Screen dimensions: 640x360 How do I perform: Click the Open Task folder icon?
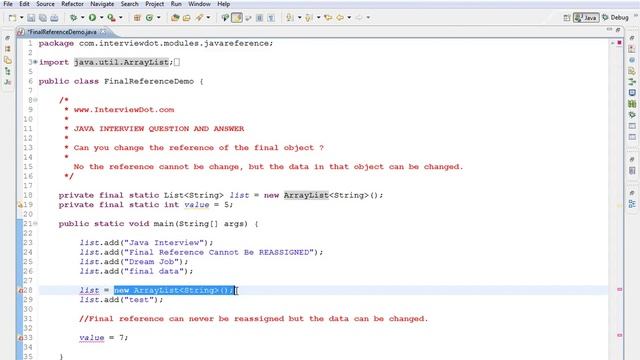coord(187,18)
